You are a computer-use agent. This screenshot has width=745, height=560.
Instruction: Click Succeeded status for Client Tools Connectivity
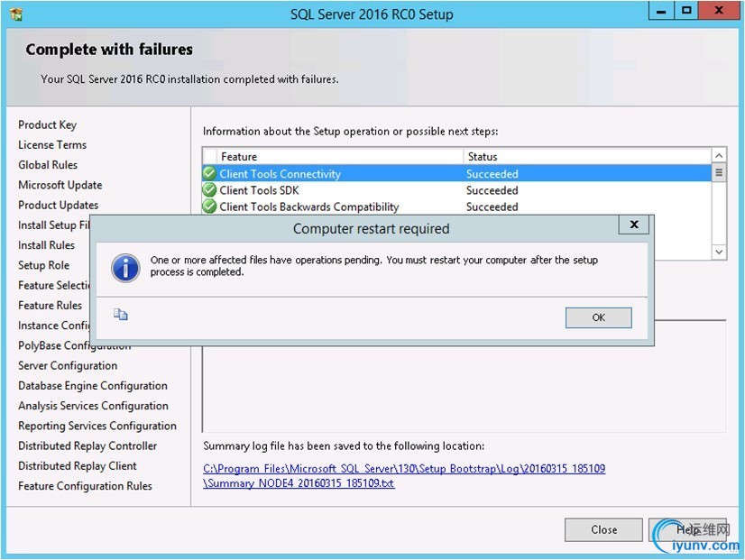pos(492,174)
